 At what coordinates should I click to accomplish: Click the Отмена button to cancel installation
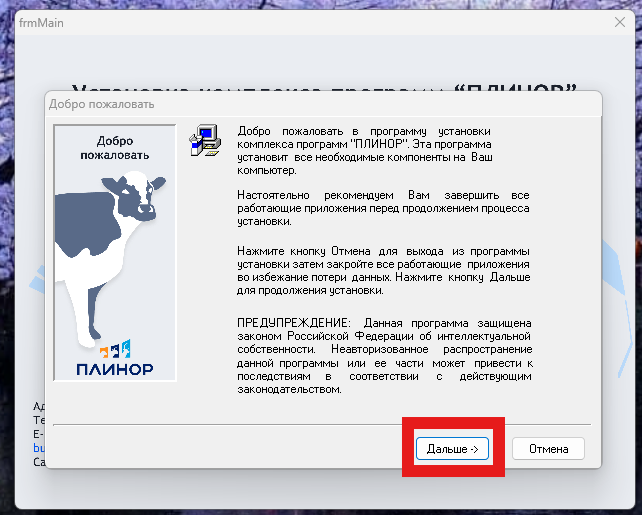pyautogui.click(x=548, y=449)
